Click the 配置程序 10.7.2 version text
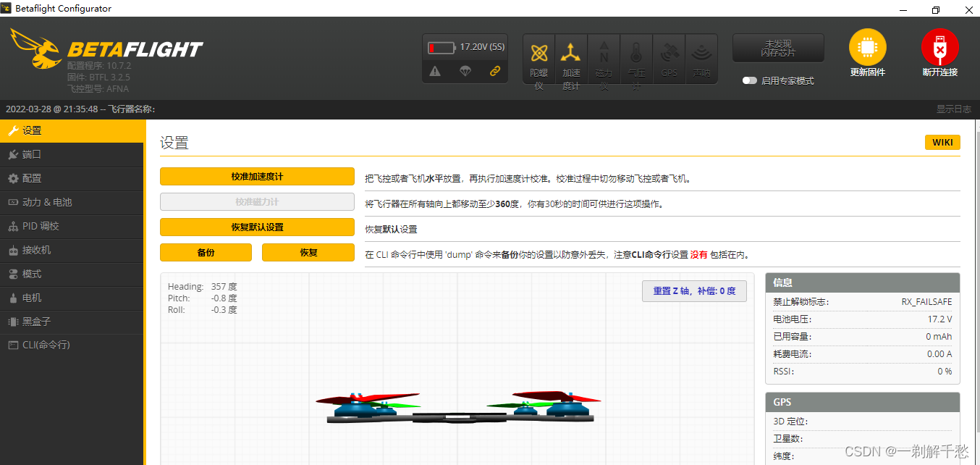 (x=99, y=66)
